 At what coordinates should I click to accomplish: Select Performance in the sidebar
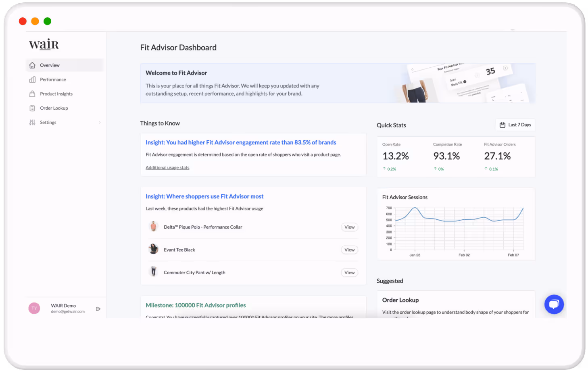click(53, 79)
